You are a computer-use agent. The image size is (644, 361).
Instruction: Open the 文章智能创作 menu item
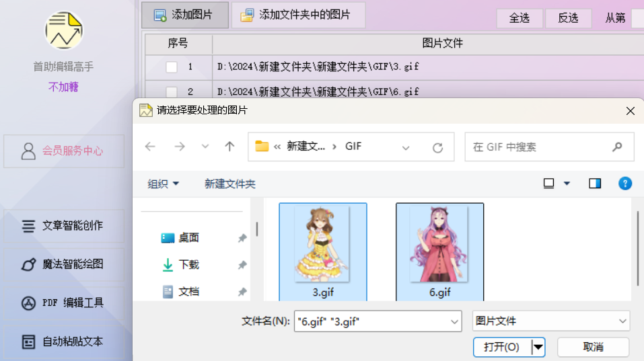click(64, 226)
